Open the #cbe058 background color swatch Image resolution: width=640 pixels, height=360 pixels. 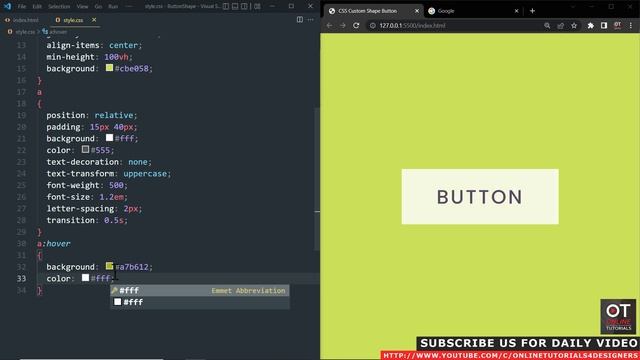coord(109,68)
